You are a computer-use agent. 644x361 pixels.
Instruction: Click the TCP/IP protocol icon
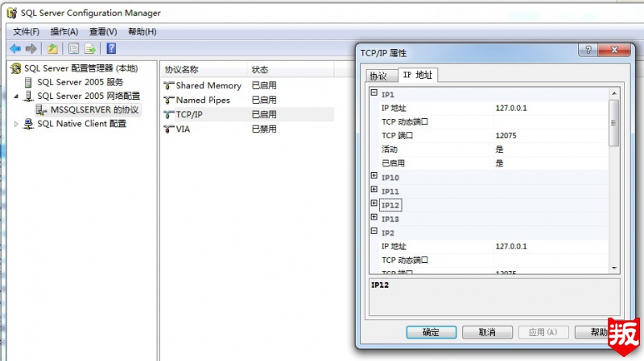tap(169, 114)
